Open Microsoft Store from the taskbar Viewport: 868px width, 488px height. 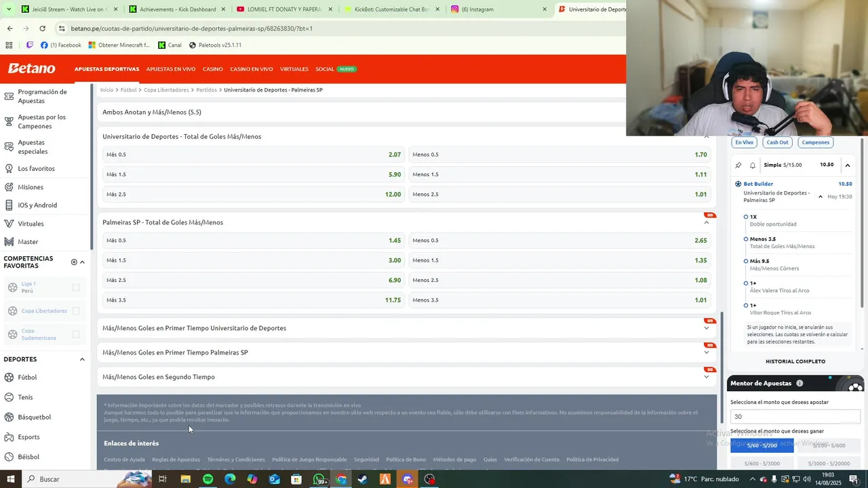point(296,479)
